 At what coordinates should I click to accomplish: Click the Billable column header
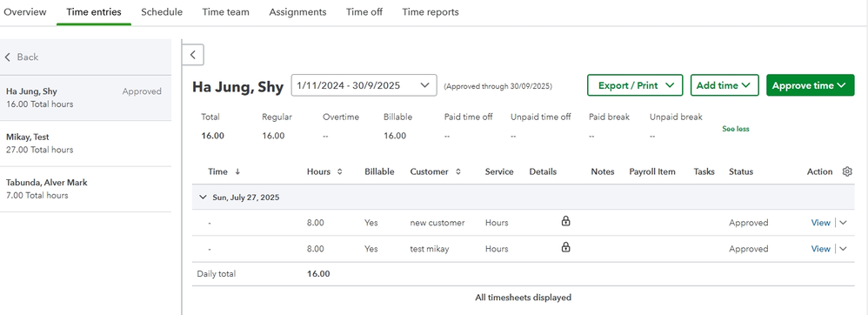(379, 171)
